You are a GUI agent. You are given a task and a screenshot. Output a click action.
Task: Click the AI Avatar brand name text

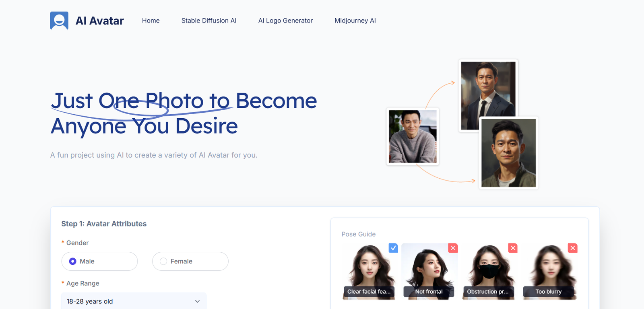coord(99,21)
